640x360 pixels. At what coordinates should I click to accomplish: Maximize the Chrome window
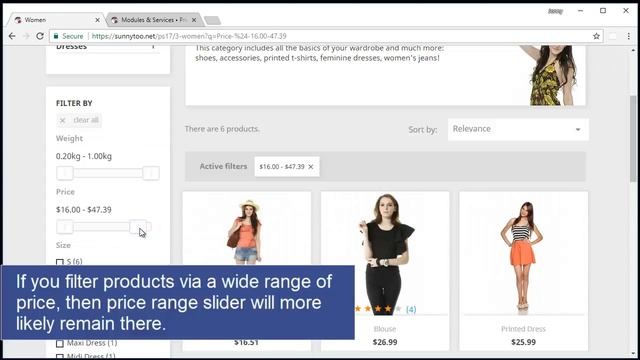tap(603, 11)
